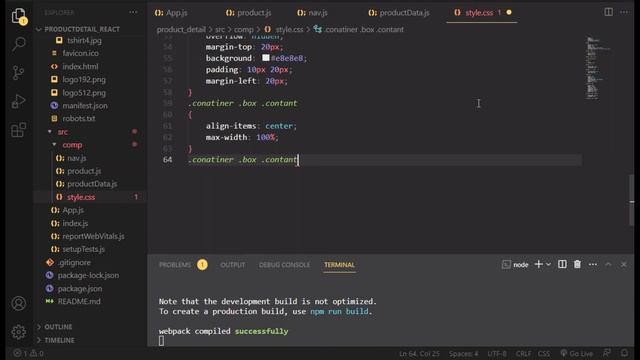640x360 pixels.
Task: Open the Extensions view icon
Action: 19,130
